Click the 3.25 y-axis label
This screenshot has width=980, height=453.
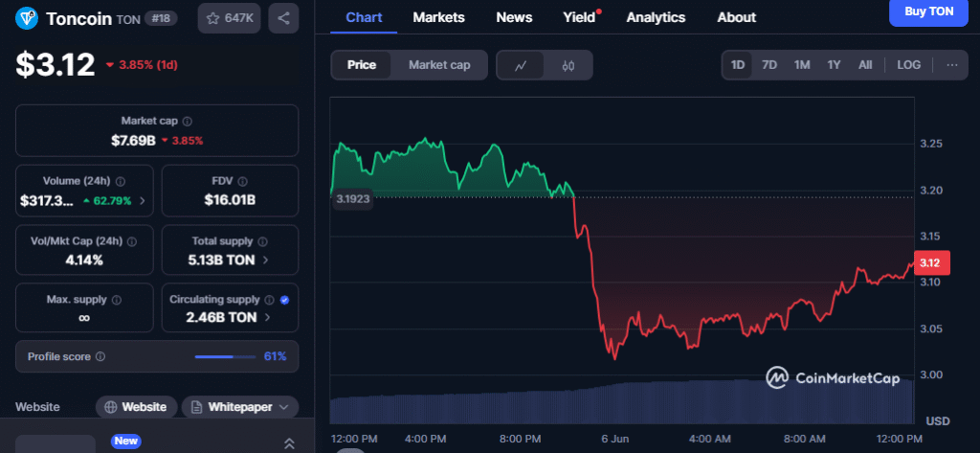coord(930,144)
